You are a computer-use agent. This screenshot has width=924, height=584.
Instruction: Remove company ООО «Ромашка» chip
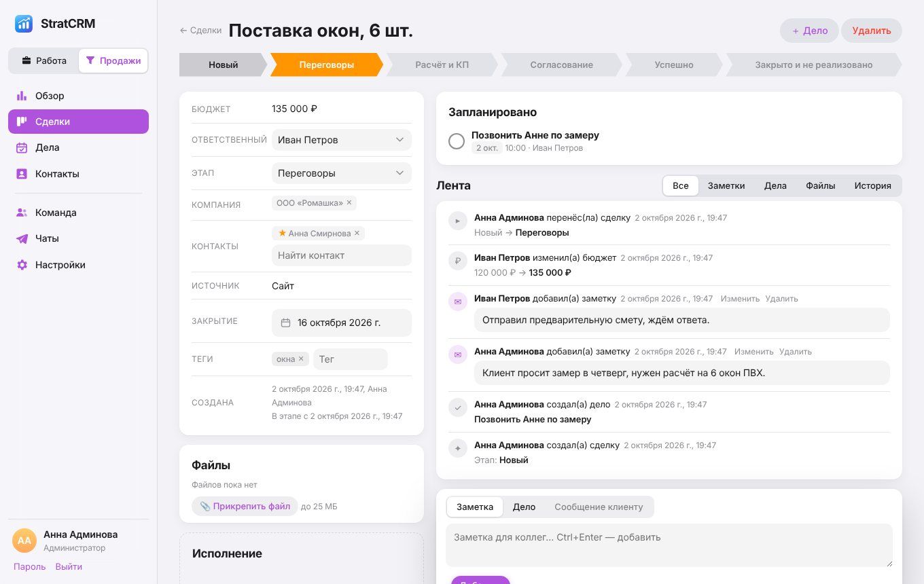[349, 203]
